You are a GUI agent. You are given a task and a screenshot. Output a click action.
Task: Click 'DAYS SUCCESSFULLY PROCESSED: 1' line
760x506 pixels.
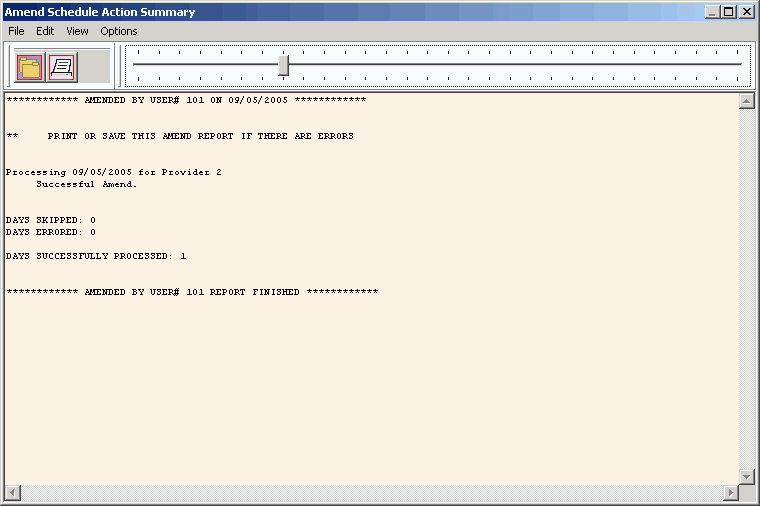click(x=96, y=256)
